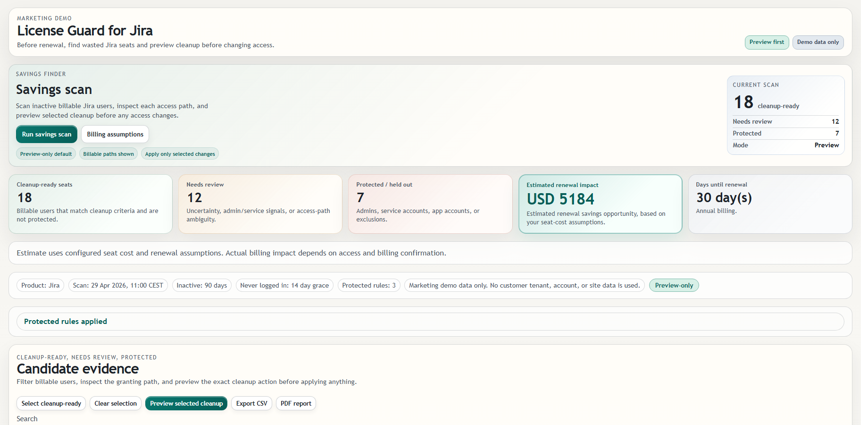Click the Product: Jira filter chip
This screenshot has height=425, width=868.
click(x=40, y=285)
